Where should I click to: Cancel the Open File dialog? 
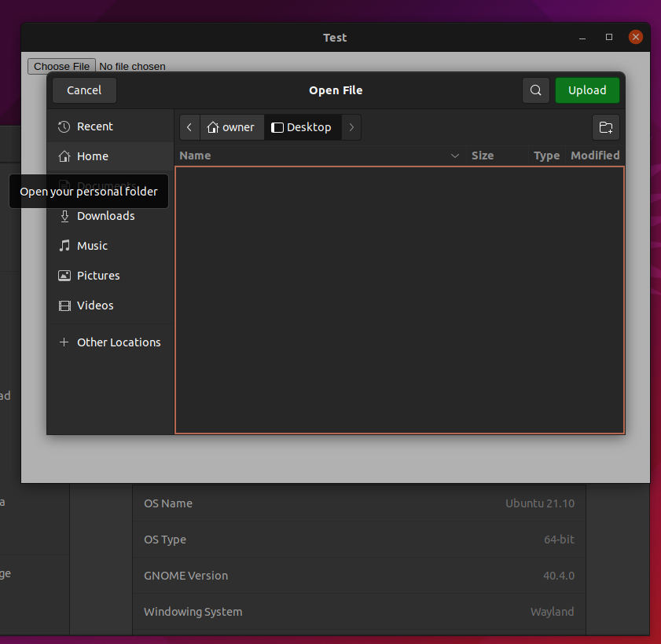pyautogui.click(x=84, y=90)
